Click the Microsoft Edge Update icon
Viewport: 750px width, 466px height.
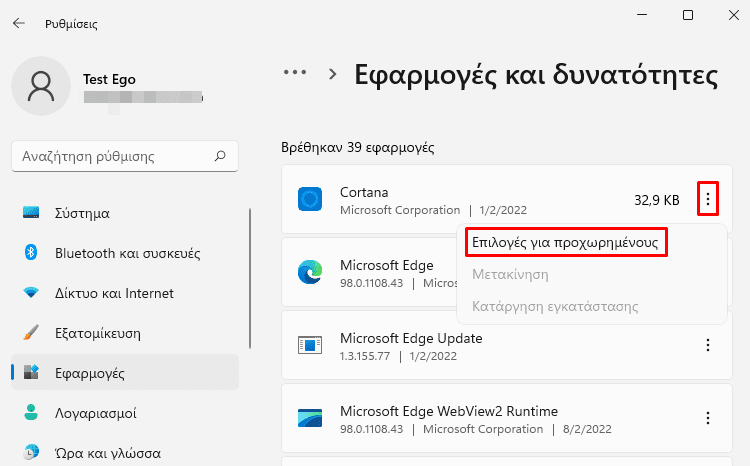[x=310, y=345]
